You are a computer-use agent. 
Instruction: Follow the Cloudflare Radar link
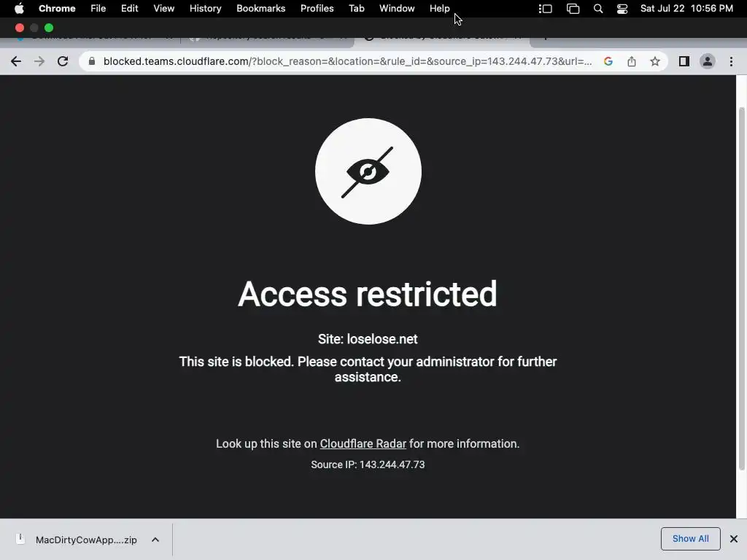[x=363, y=443]
